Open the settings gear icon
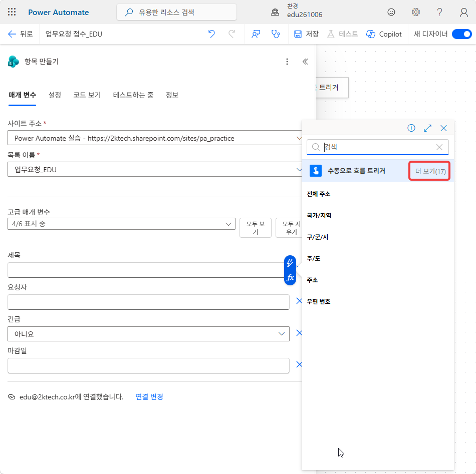The height and width of the screenshot is (474, 476). click(415, 12)
